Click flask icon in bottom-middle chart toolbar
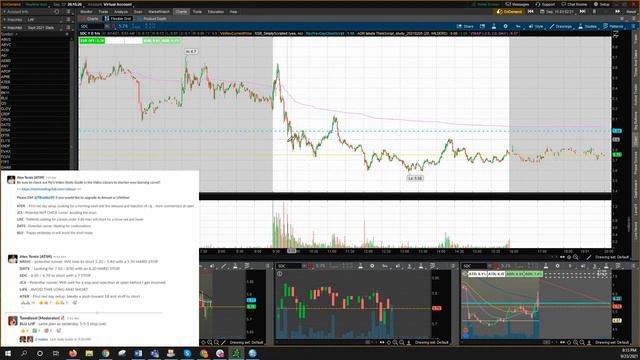 tap(361, 266)
